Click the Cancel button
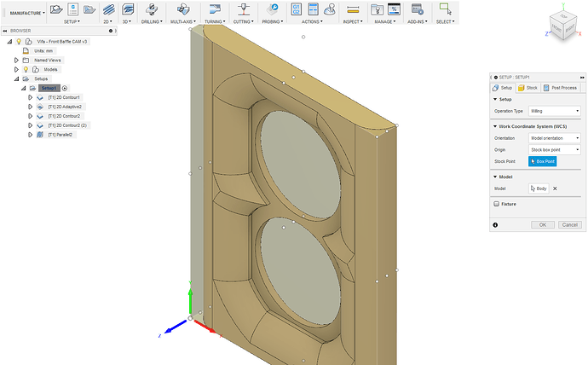This screenshot has height=365, width=588. (569, 224)
